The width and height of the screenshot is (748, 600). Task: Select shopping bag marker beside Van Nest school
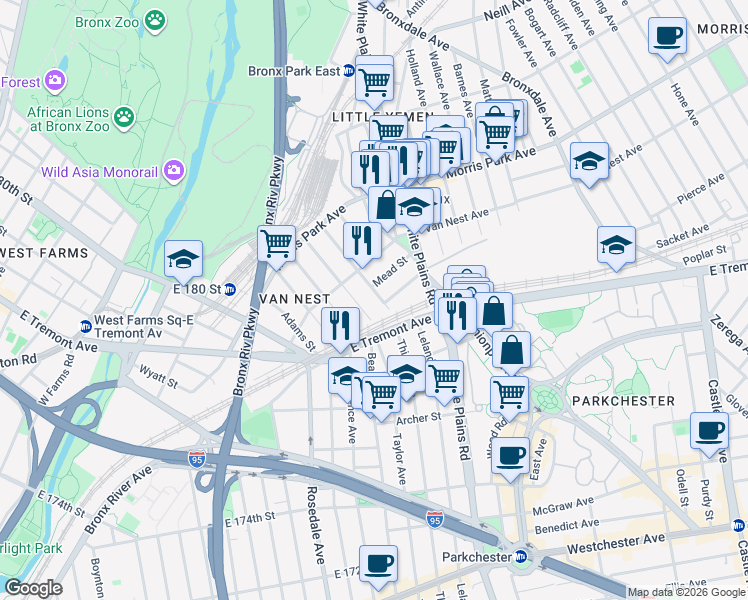pyautogui.click(x=385, y=206)
